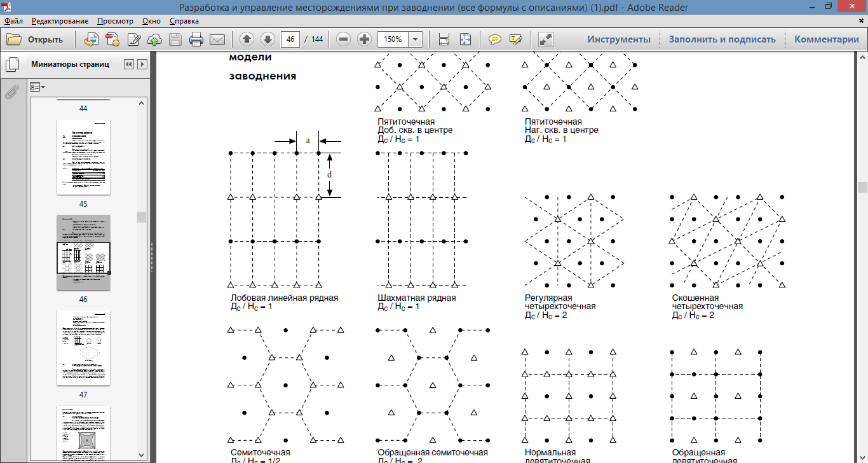Open the thumbnails options dropdown
This screenshot has width=868, height=463.
[x=37, y=86]
